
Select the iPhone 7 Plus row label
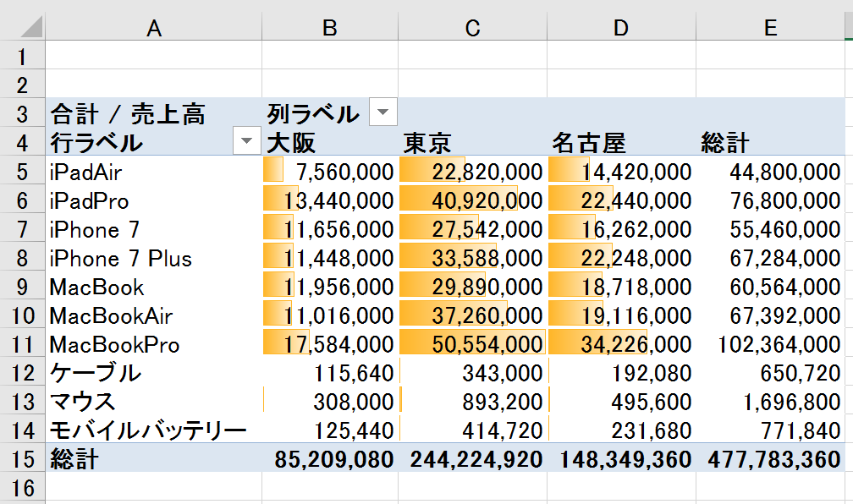[x=154, y=256]
